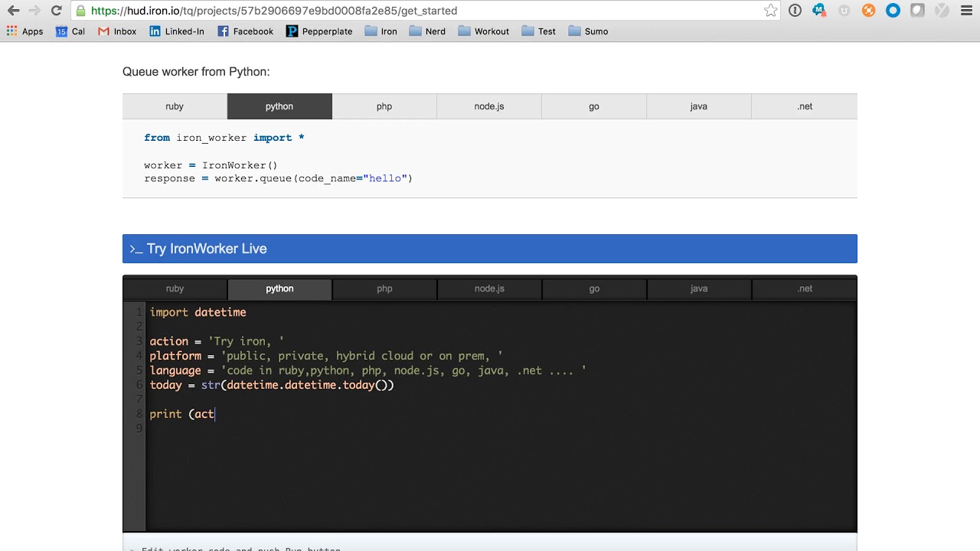Open the Gmail Inbox bookmark
Viewport: 980px width, 551px height.
coord(117,31)
